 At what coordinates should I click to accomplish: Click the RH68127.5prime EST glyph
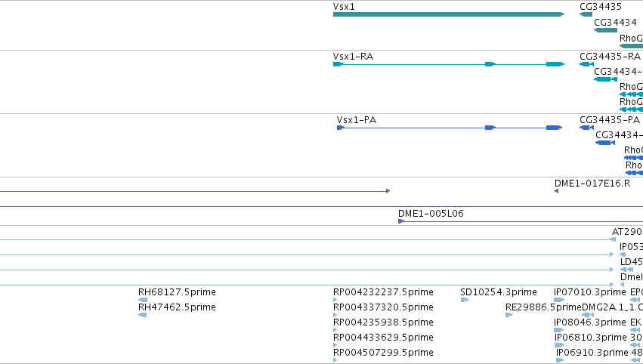pos(142,300)
